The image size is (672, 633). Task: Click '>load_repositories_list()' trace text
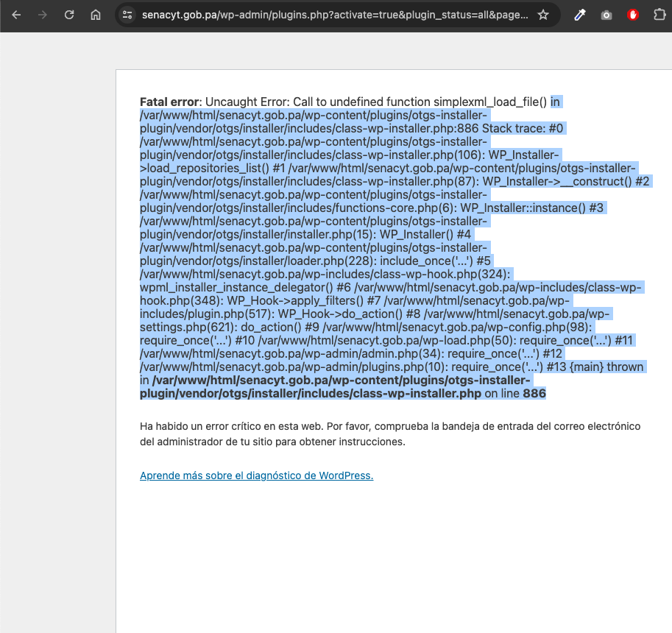point(205,168)
